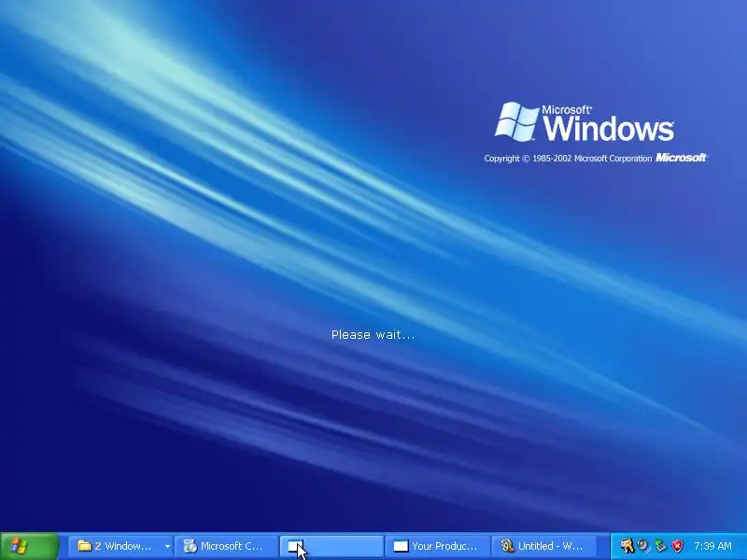This screenshot has width=747, height=560.
Task: Open the red Security Center shield icon
Action: pyautogui.click(x=677, y=546)
